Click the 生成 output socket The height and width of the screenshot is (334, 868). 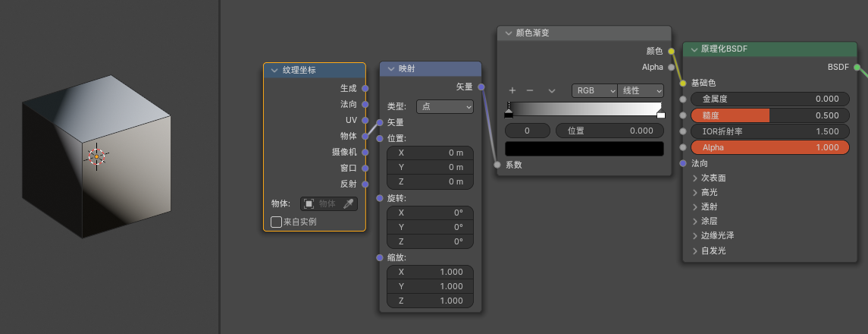[365, 88]
